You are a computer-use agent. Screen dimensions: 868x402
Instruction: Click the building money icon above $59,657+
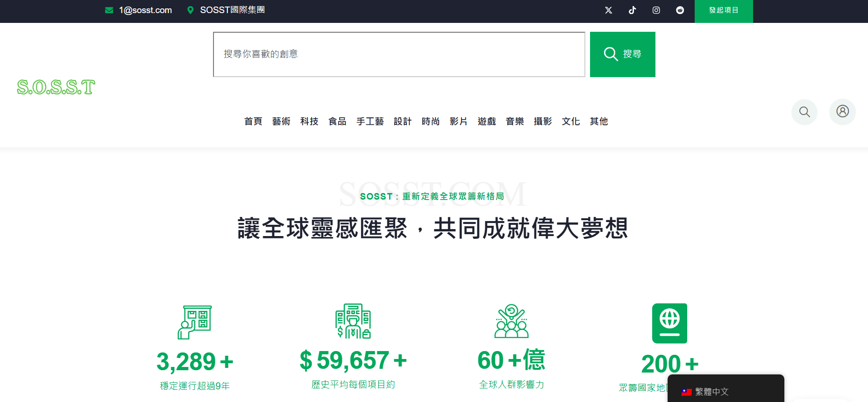tap(353, 321)
